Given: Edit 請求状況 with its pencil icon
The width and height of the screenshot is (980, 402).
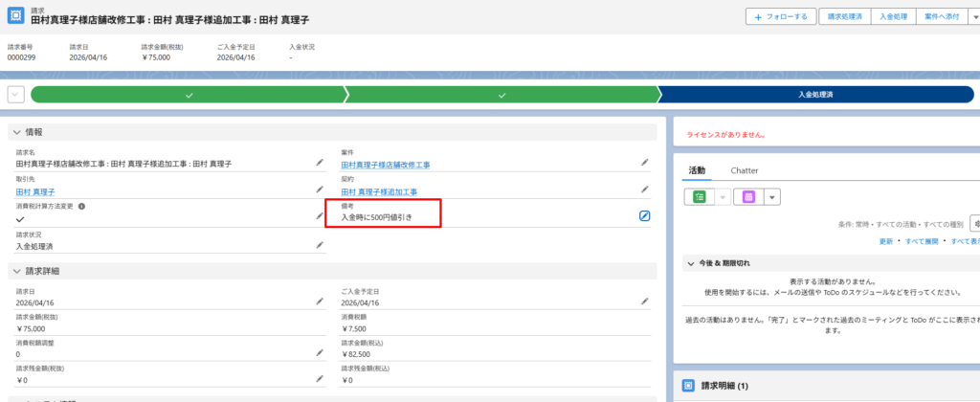Looking at the screenshot, I should 320,245.
